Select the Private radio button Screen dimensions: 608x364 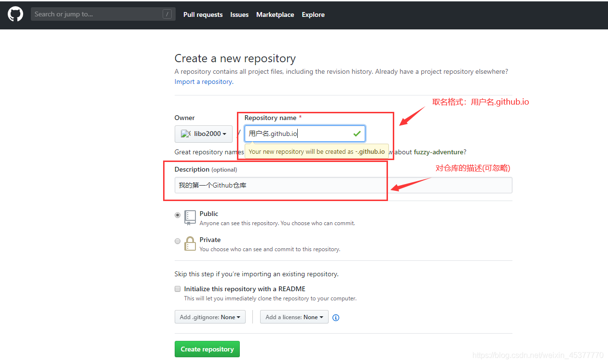pyautogui.click(x=178, y=241)
